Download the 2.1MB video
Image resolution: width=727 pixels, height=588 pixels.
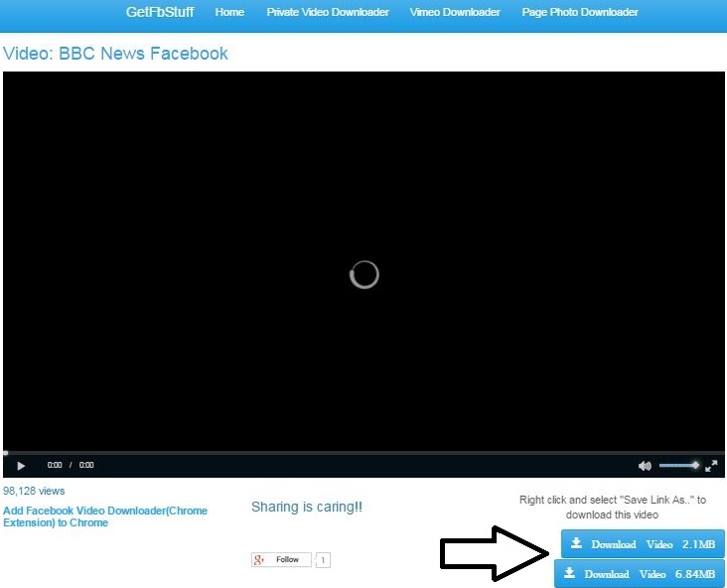click(643, 544)
